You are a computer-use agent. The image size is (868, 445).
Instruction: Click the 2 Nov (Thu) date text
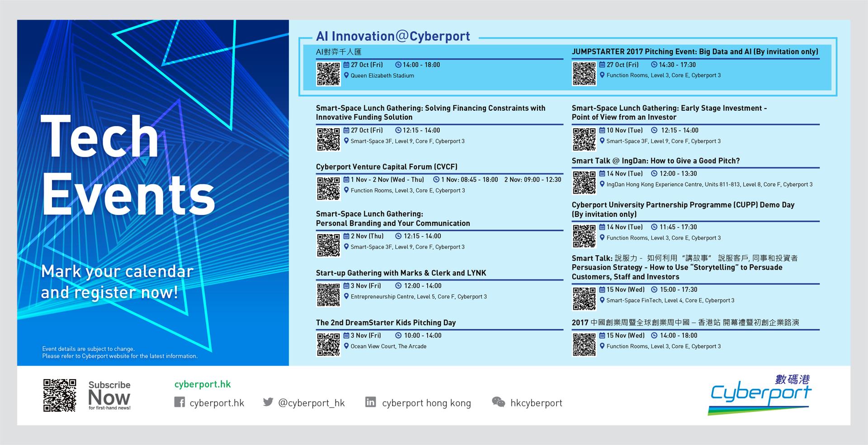[x=367, y=236]
